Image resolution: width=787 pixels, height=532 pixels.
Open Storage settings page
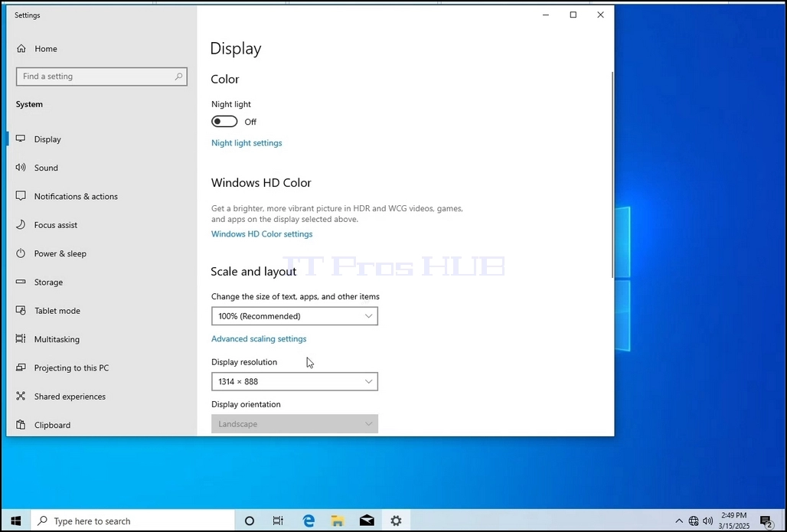(102, 282)
